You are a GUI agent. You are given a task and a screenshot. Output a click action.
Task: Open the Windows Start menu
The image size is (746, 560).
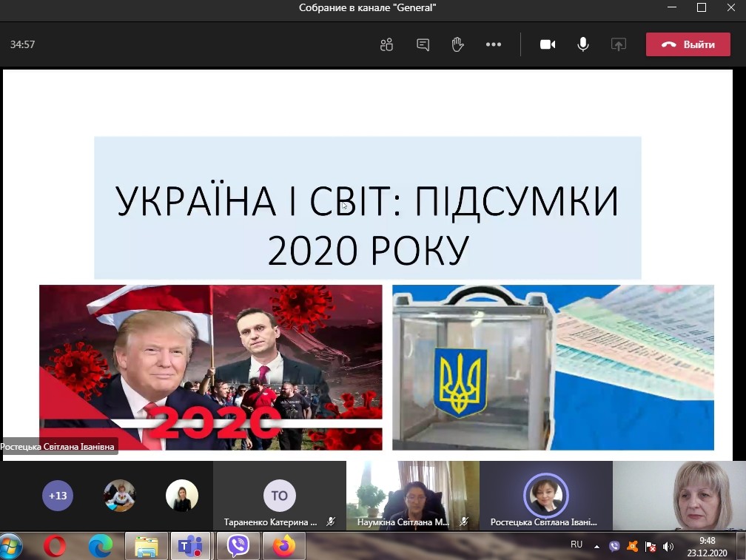pyautogui.click(x=10, y=546)
